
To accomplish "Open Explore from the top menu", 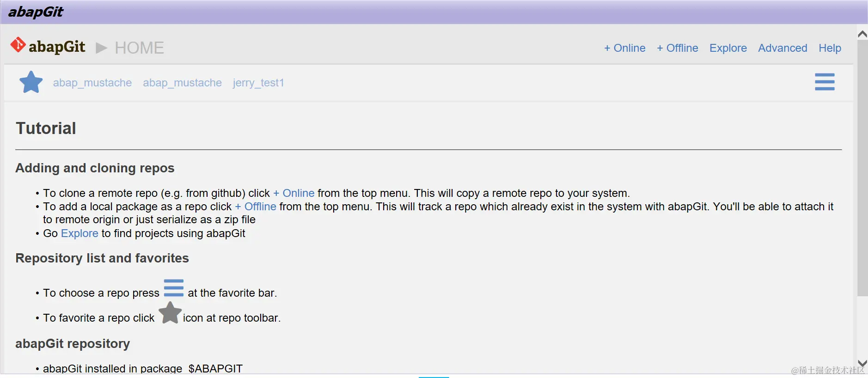I will 728,48.
